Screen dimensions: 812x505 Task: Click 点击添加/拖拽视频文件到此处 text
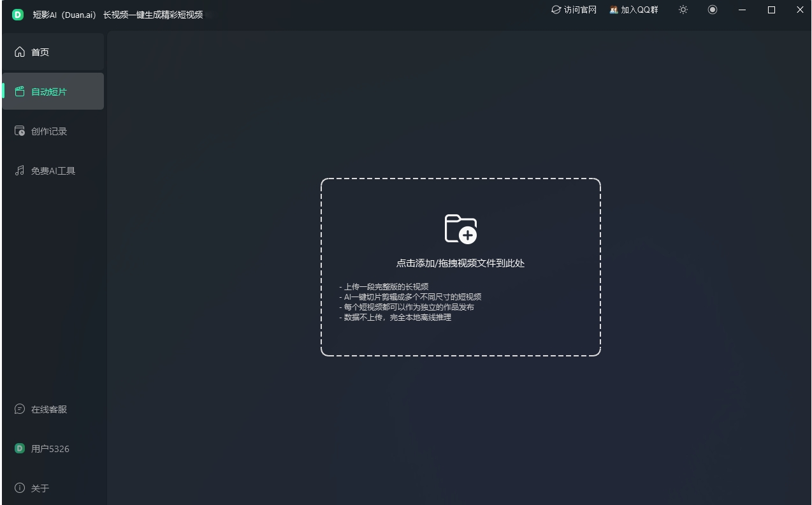(x=460, y=263)
